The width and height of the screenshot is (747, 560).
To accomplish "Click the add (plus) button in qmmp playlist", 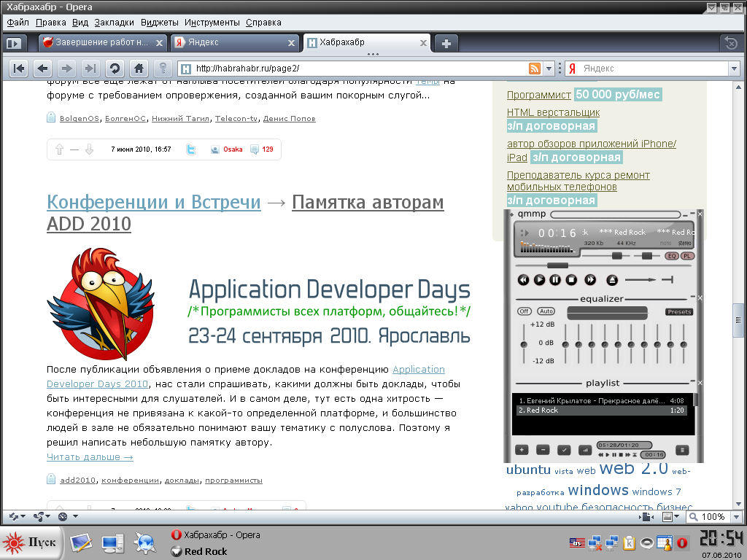I will coord(522,449).
